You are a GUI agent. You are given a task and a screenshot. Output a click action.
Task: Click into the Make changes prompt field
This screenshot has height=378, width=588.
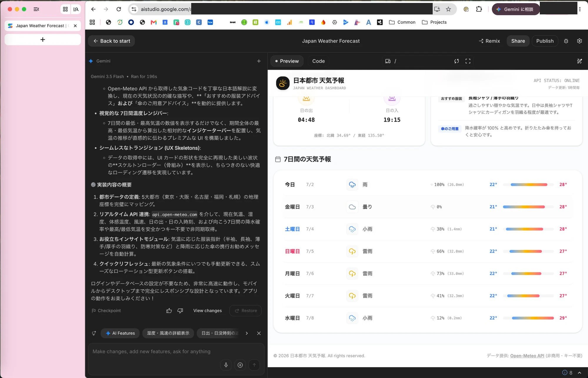point(176,352)
